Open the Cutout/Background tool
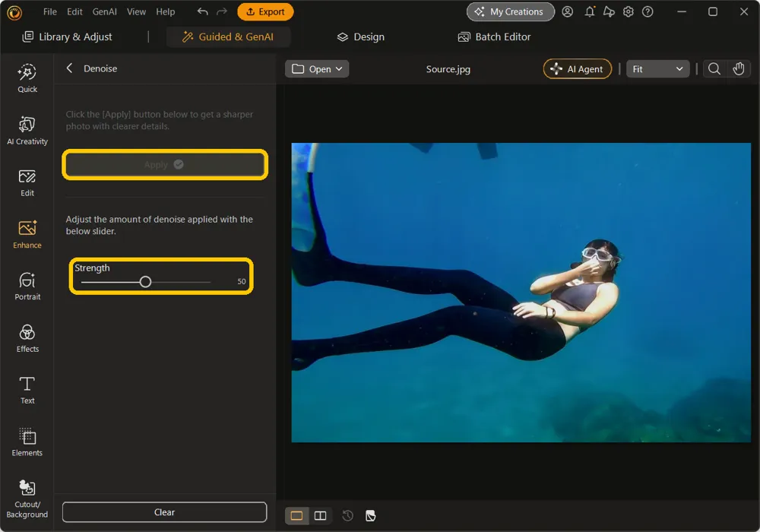This screenshot has height=532, width=760. click(x=27, y=499)
